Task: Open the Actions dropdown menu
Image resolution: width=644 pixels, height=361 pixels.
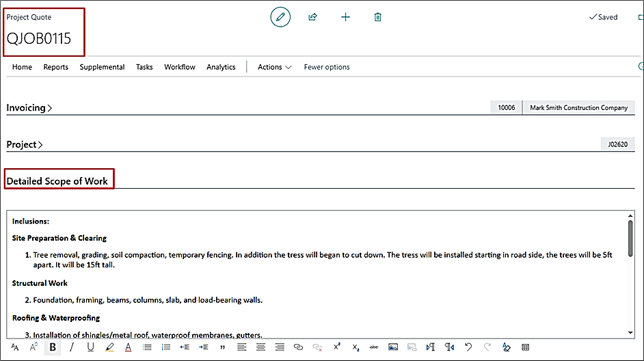Action: [274, 67]
